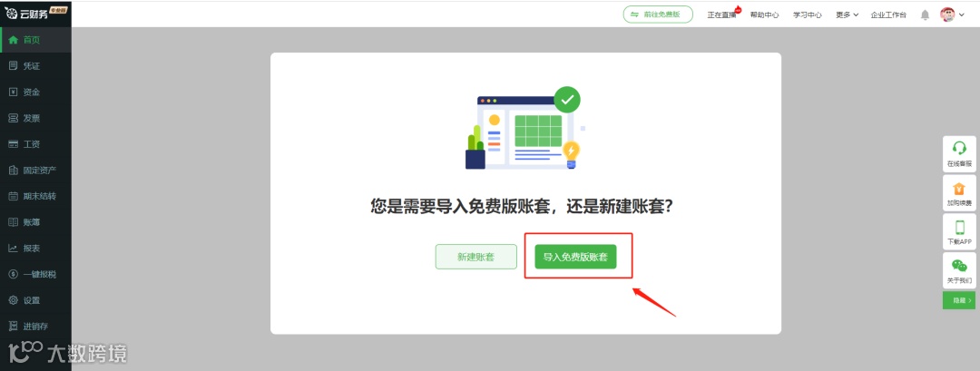The width and height of the screenshot is (980, 371).
Task: Open the 正在直播 live link
Action: tap(722, 15)
